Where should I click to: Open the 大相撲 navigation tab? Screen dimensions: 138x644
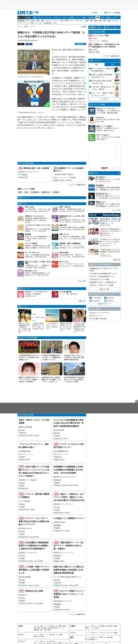[71, 18]
